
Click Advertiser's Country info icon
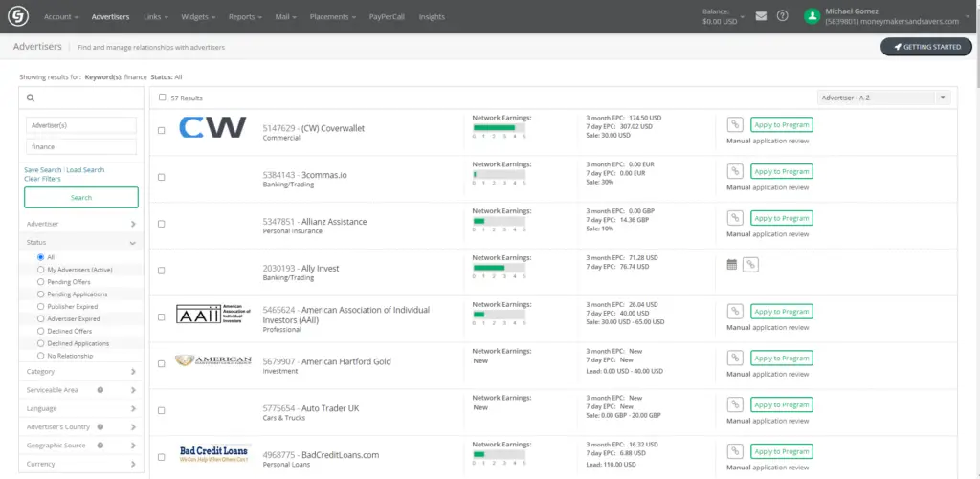point(100,427)
